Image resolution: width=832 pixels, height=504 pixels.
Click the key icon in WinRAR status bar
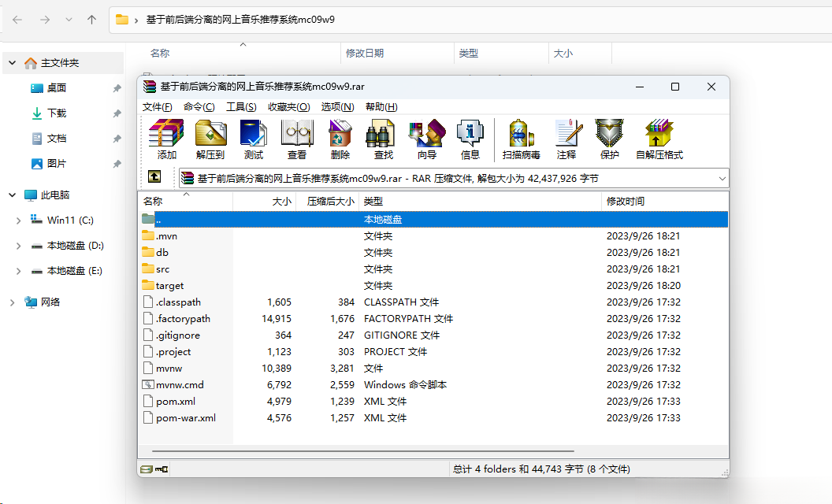coord(162,469)
